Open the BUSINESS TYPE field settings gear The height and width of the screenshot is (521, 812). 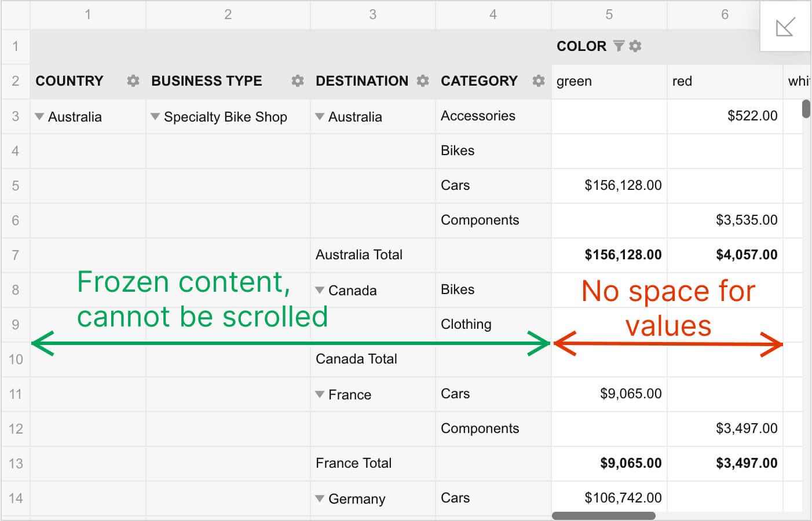[x=298, y=81]
